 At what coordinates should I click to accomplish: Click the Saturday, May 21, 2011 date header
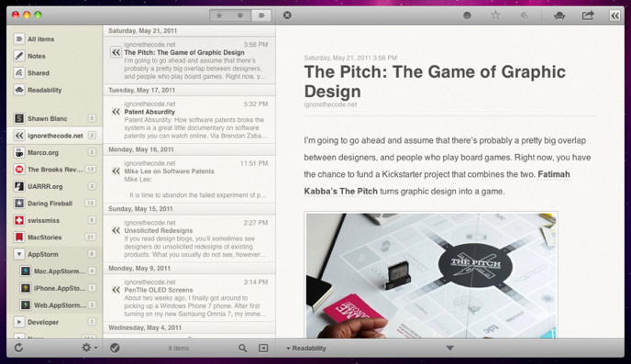(x=189, y=30)
